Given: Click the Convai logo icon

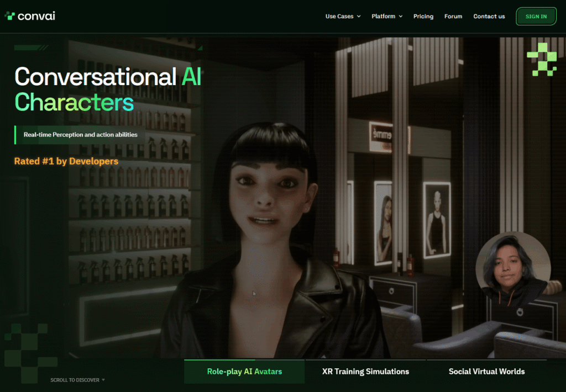Looking at the screenshot, I should (10, 16).
